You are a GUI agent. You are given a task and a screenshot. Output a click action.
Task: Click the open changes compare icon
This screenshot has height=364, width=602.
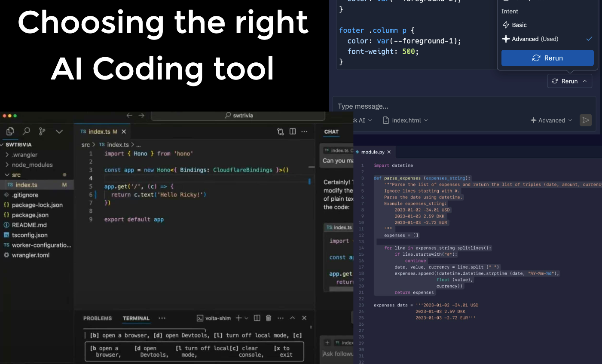281,132
